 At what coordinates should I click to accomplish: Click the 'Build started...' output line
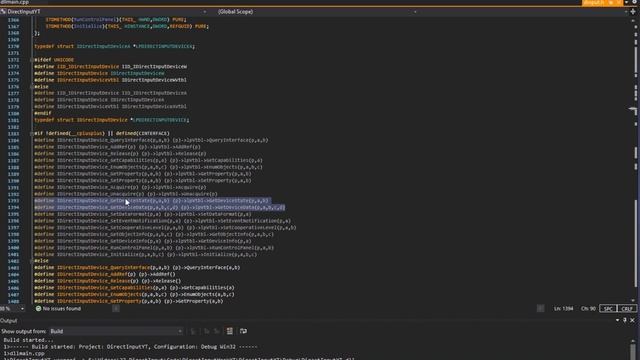point(28,340)
